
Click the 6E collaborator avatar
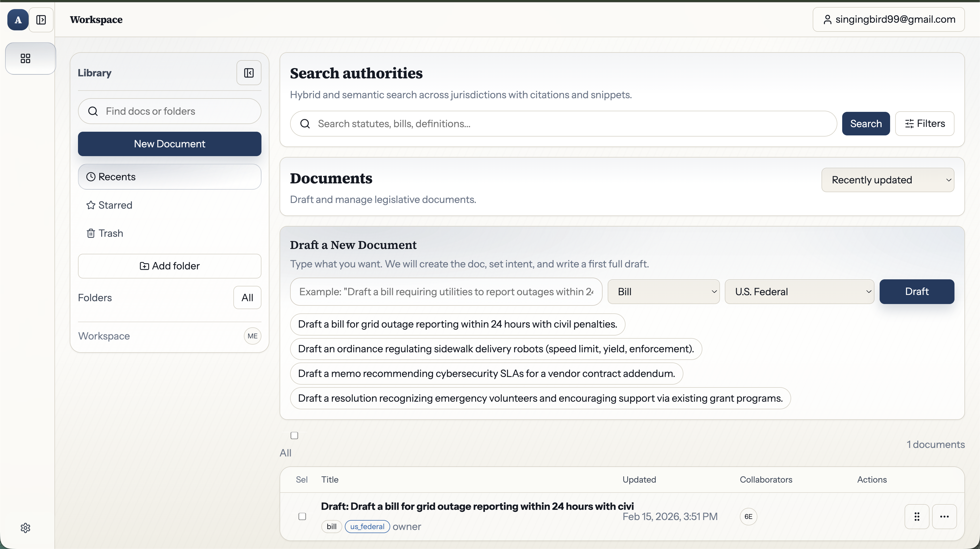pyautogui.click(x=748, y=517)
